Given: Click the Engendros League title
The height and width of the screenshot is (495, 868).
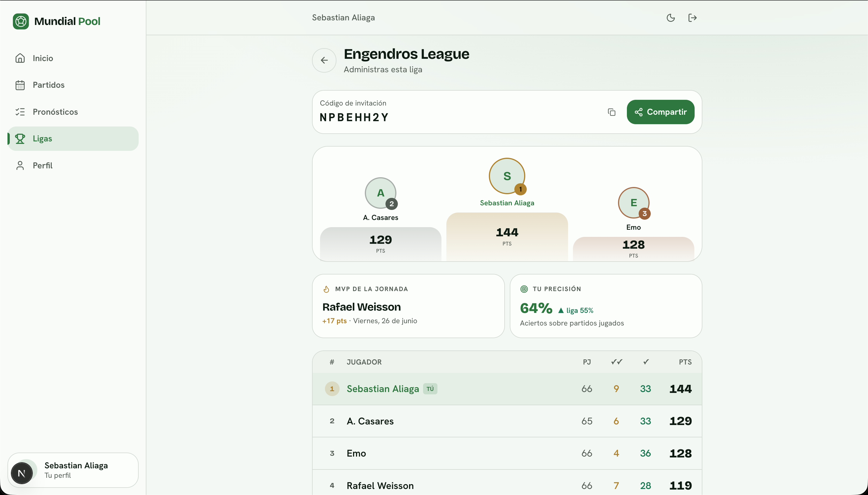Looking at the screenshot, I should 406,54.
